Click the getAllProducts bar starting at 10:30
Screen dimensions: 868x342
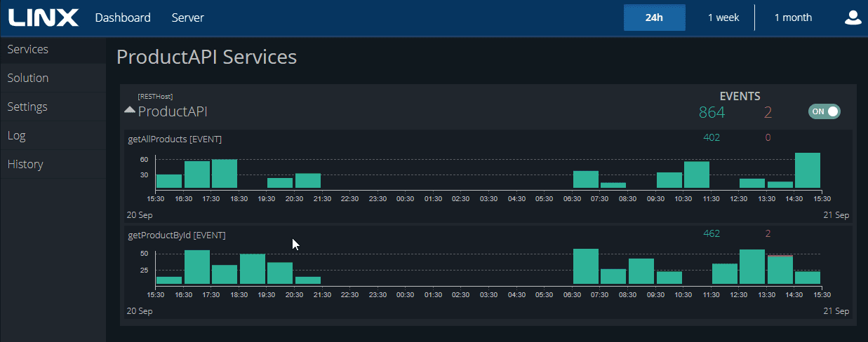click(x=697, y=175)
